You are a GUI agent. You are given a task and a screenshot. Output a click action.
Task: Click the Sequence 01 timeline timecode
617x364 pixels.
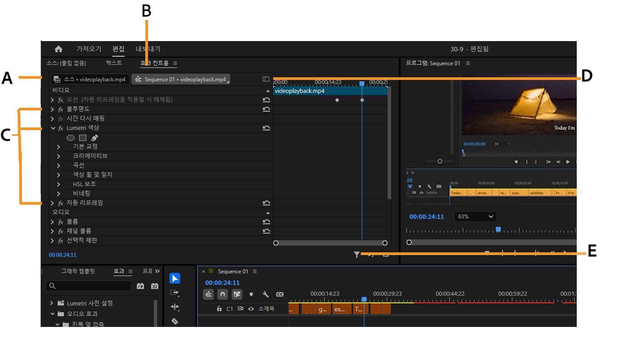(222, 283)
